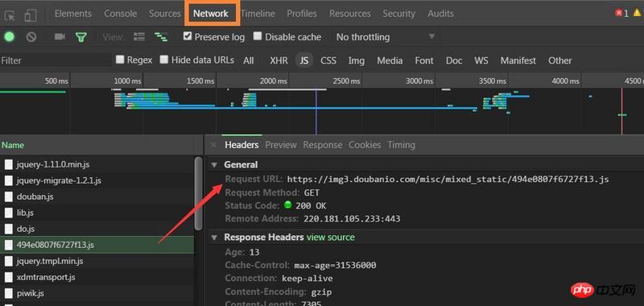Click the file icon next to lib.js
The width and height of the screenshot is (644, 306).
tap(9, 213)
